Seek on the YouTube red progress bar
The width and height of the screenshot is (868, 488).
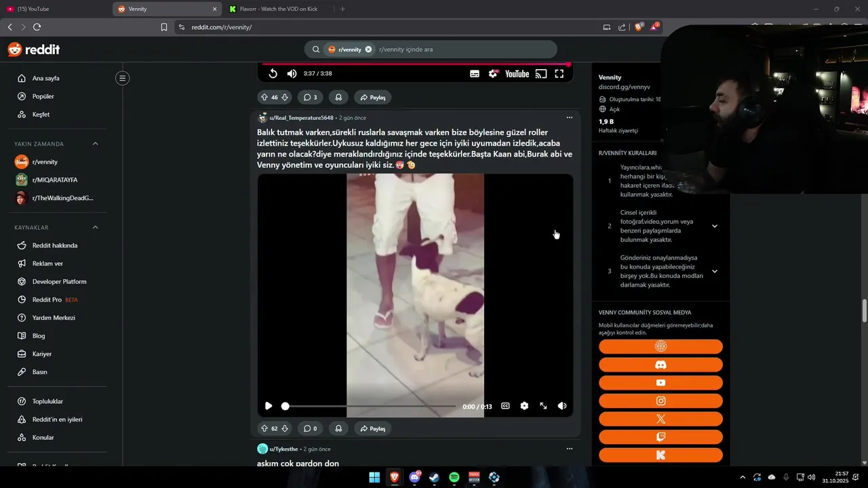pyautogui.click(x=416, y=64)
